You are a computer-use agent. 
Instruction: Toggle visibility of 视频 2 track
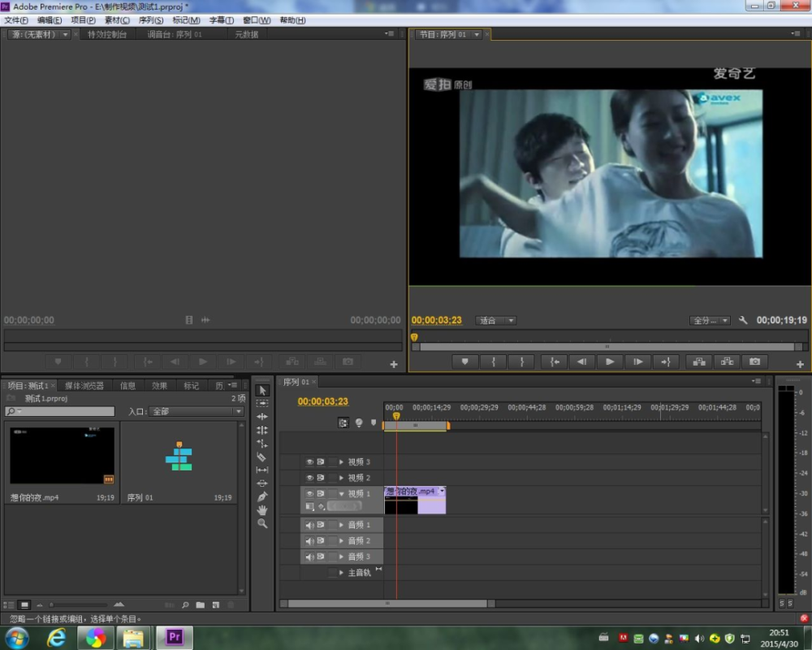[309, 478]
